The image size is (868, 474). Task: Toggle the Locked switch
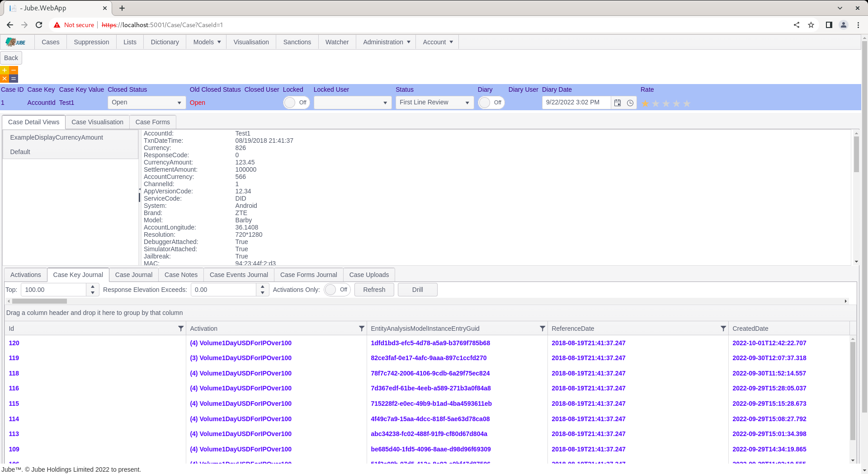[297, 103]
